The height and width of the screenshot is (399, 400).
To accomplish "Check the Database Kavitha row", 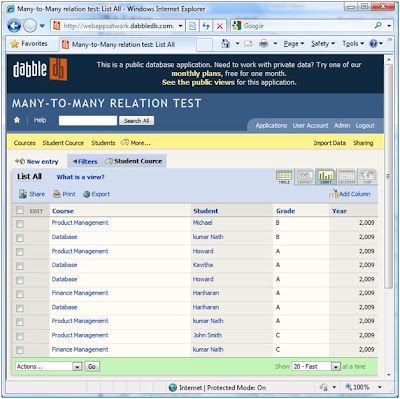I will coord(20,266).
